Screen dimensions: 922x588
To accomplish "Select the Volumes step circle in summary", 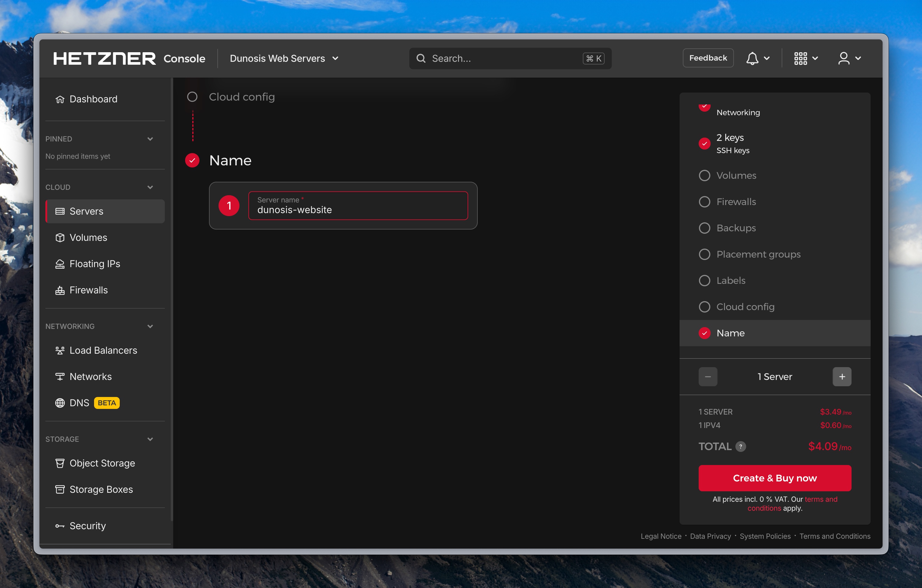I will [704, 175].
